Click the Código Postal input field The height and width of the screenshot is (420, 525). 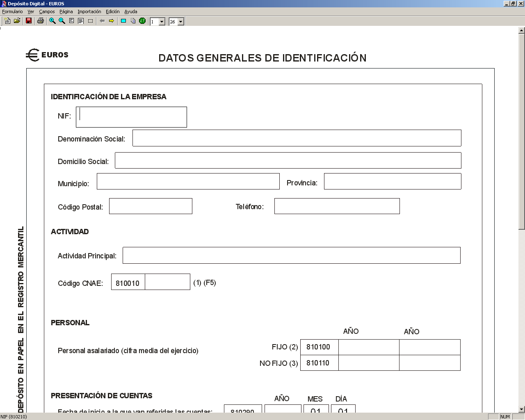(151, 206)
